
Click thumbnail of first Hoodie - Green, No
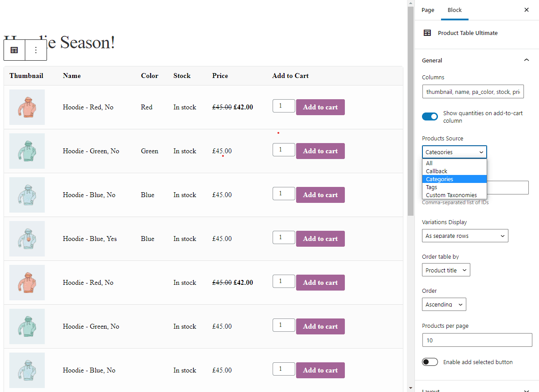(27, 151)
